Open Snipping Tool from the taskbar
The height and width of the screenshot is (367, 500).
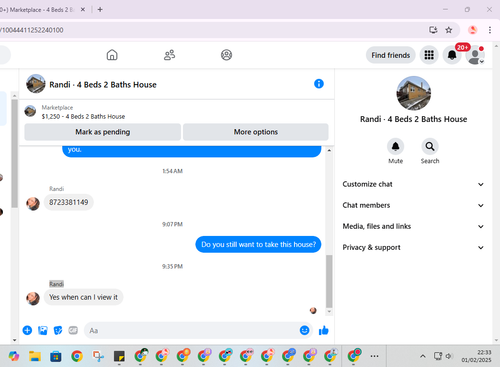click(x=98, y=356)
